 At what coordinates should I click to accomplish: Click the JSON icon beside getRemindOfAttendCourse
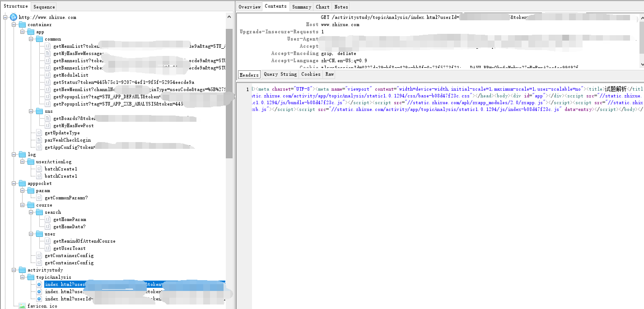click(48, 241)
